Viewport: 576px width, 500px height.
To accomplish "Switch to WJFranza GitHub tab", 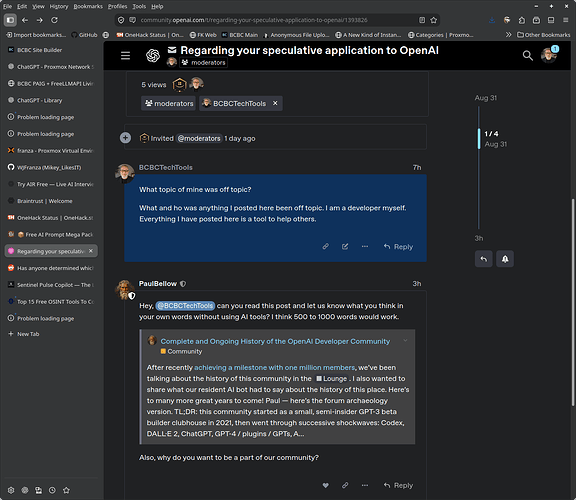I will pyautogui.click(x=51, y=168).
